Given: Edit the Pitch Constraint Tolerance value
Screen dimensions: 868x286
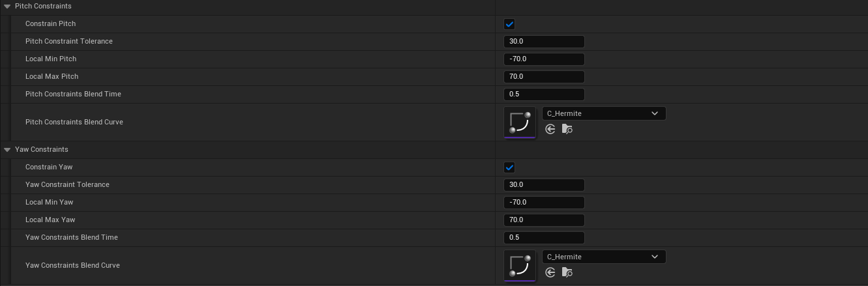Looking at the screenshot, I should click(544, 42).
